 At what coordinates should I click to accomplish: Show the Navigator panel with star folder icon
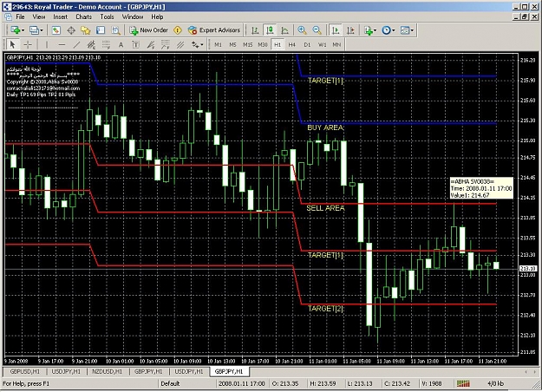(85, 30)
